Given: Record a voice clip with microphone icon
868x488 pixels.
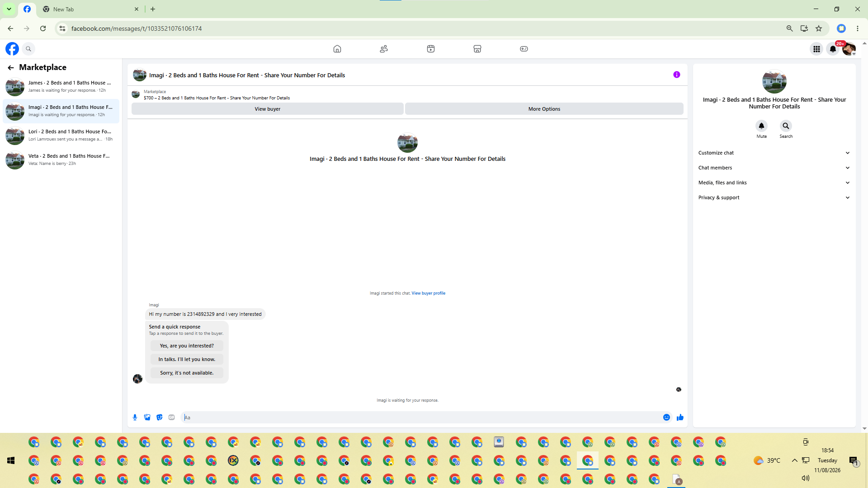Looking at the screenshot, I should 135,418.
